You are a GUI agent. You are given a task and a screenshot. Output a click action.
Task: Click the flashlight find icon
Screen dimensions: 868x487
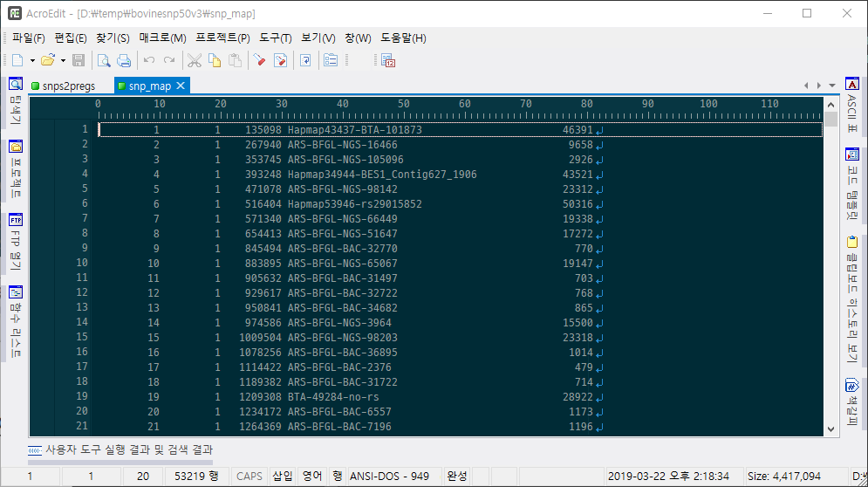pos(259,60)
